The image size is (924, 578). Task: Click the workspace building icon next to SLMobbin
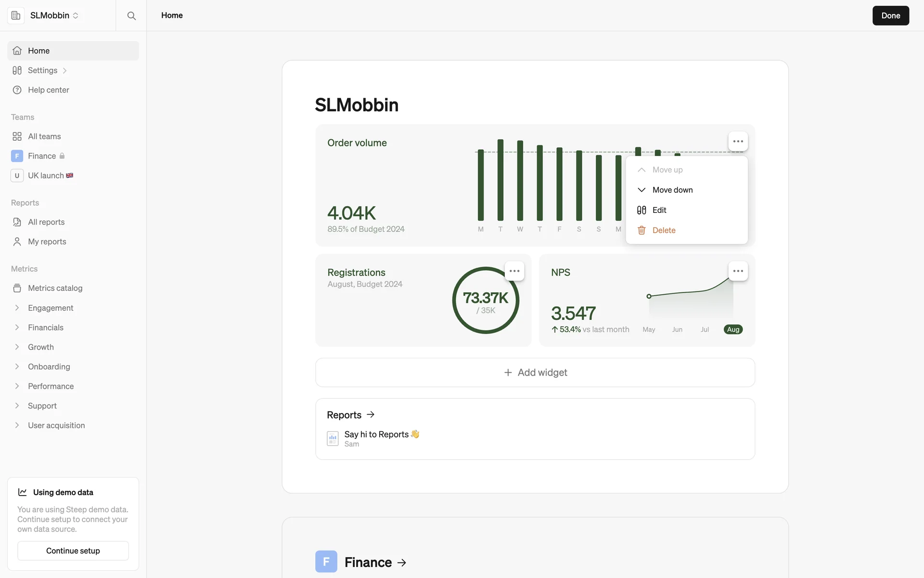[x=16, y=15]
